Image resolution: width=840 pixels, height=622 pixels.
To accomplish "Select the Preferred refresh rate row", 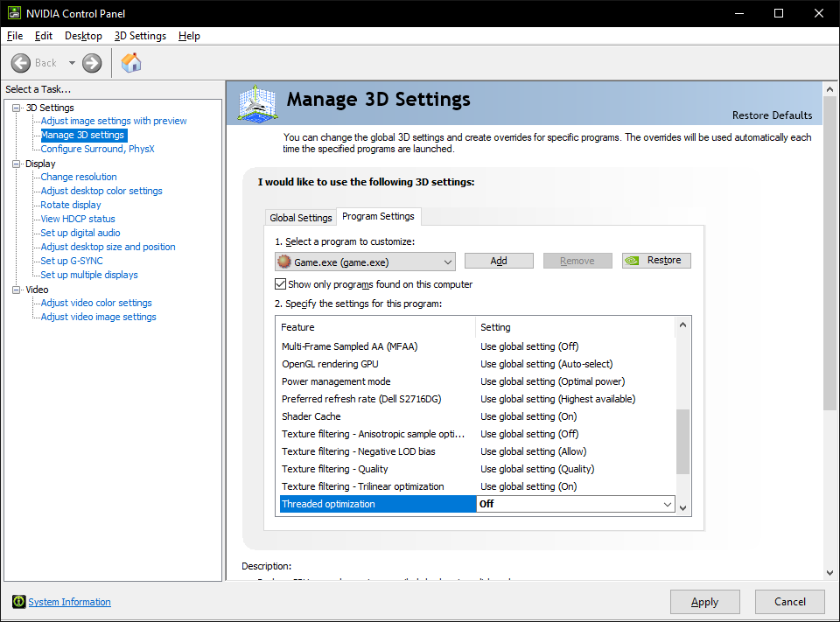I will pos(477,399).
